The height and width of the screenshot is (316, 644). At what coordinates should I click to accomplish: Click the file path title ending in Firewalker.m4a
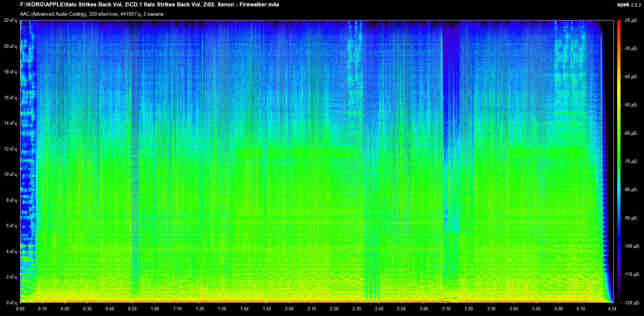coord(149,5)
